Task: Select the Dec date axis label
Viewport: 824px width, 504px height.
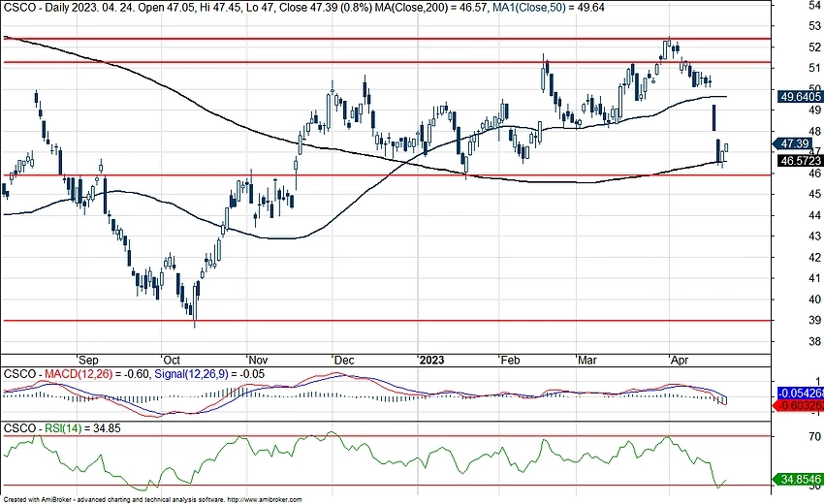Action: pyautogui.click(x=344, y=360)
